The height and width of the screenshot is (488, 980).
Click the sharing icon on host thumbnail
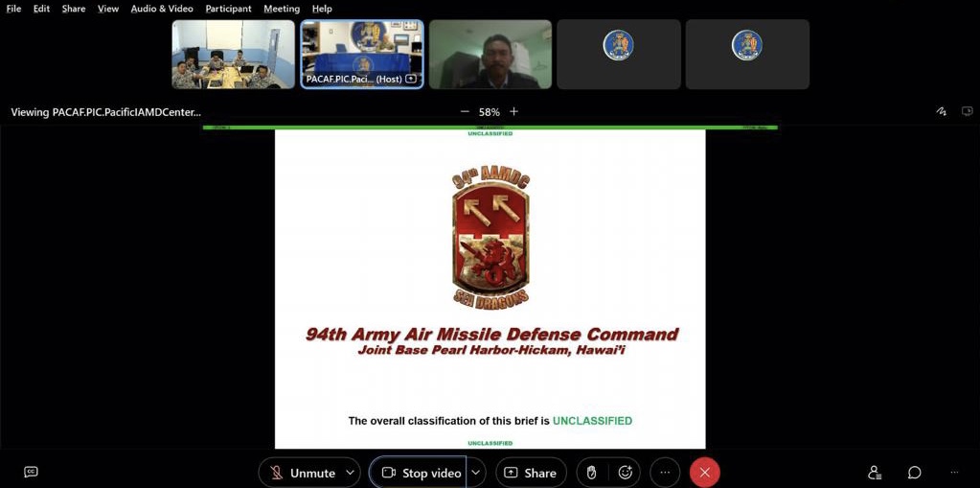pyautogui.click(x=411, y=80)
